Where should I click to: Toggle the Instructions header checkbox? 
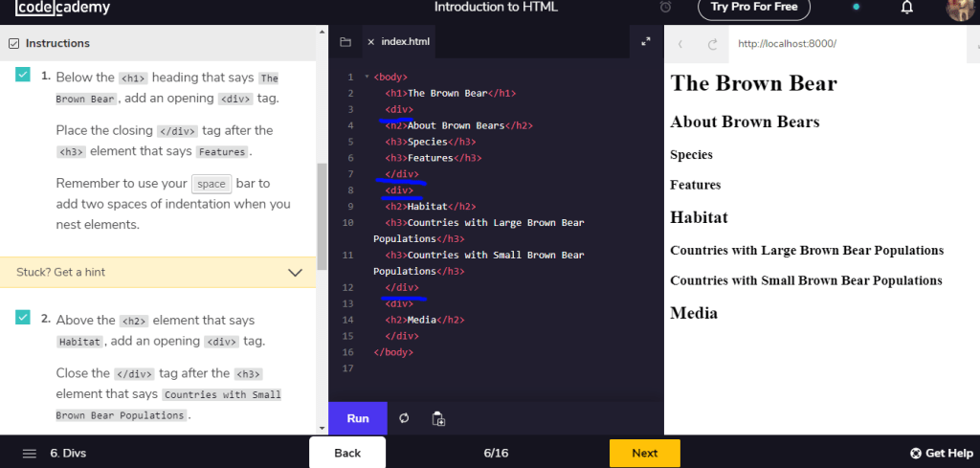point(13,43)
